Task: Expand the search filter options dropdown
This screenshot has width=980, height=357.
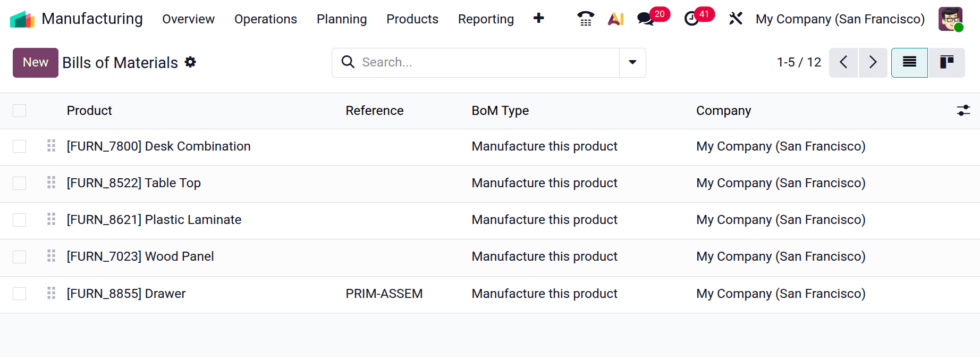Action: pyautogui.click(x=632, y=63)
